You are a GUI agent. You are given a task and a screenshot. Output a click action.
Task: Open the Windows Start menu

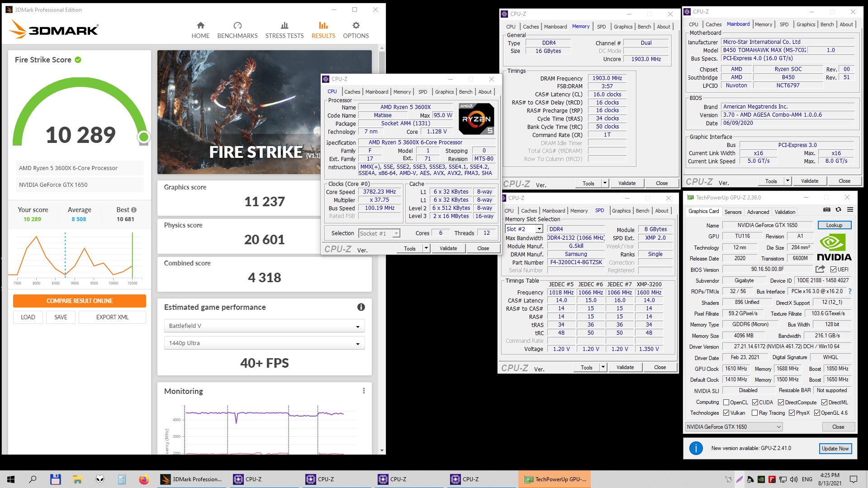pos(11,479)
